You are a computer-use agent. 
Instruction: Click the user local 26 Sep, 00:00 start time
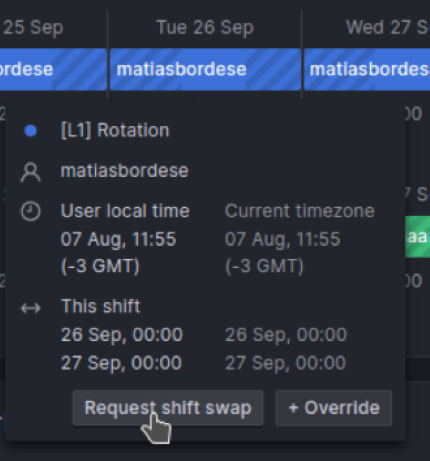(x=122, y=335)
